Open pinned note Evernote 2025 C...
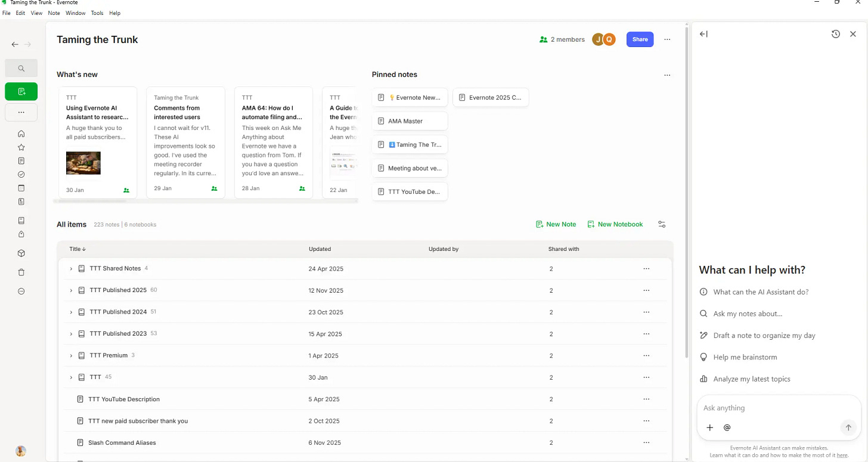Screen dimensions: 868x462 [x=491, y=98]
